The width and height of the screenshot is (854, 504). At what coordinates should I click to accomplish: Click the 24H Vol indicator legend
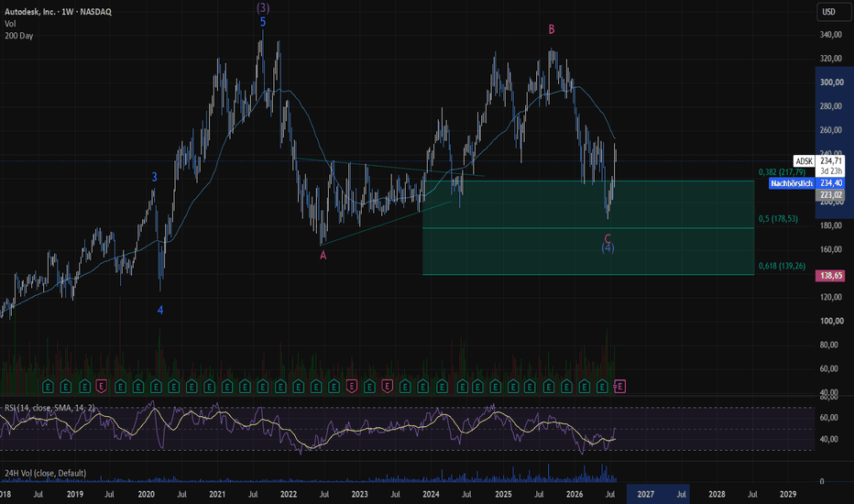coord(45,473)
